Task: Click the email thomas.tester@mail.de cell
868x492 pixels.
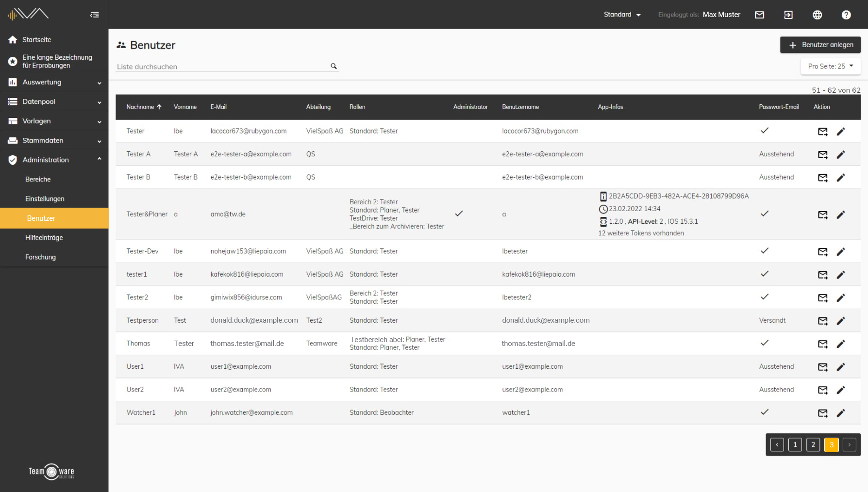Action: click(x=247, y=344)
